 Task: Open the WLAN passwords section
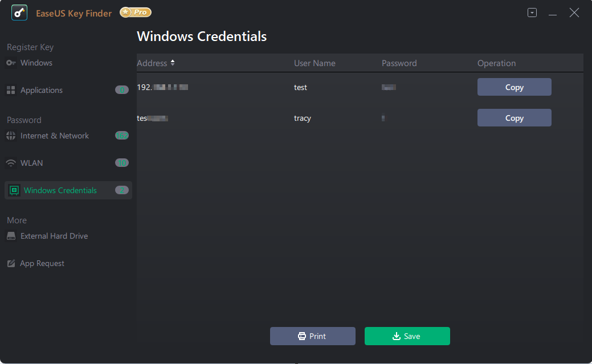click(32, 163)
